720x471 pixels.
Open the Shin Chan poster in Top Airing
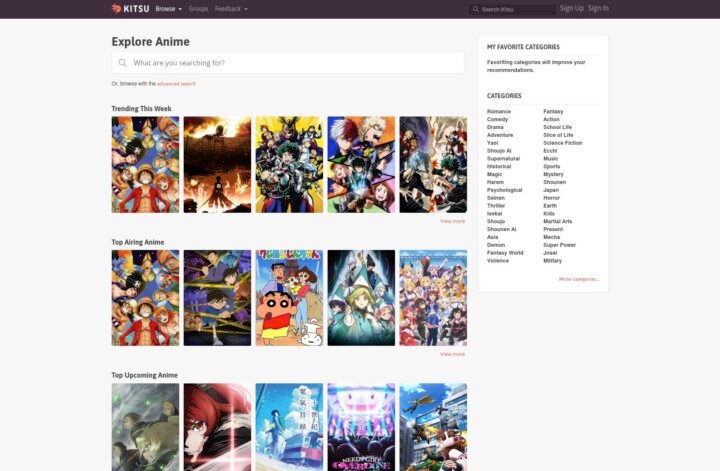[x=289, y=298]
